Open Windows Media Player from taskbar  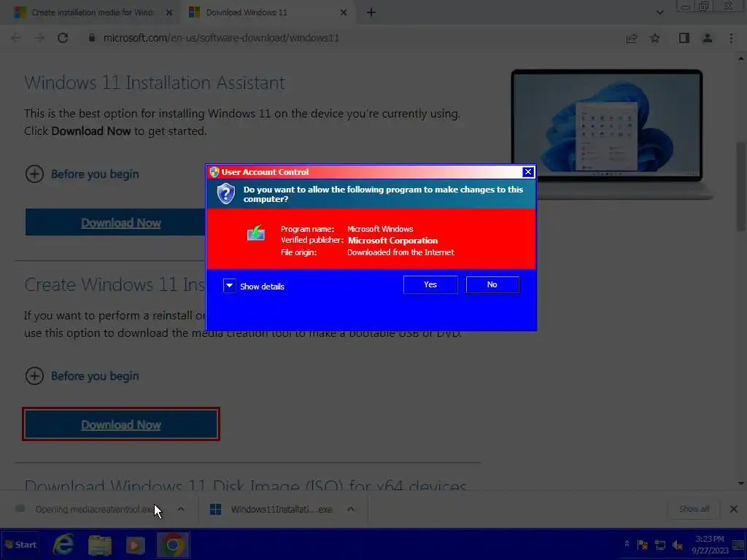(135, 545)
